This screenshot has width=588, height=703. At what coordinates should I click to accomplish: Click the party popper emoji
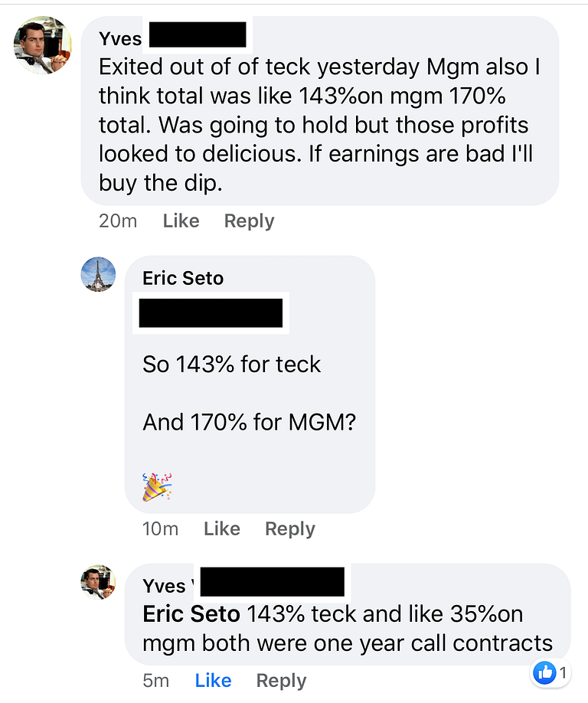157,487
